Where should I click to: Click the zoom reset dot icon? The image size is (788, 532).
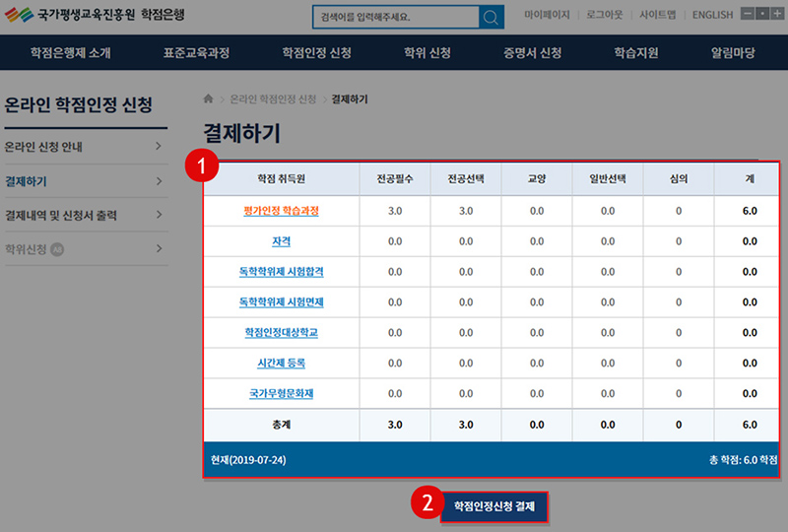click(x=762, y=15)
